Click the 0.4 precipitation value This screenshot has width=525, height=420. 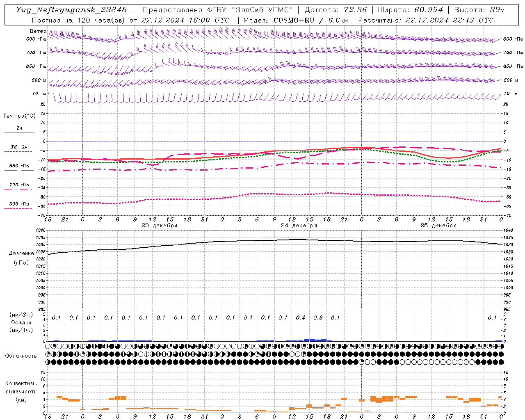[x=301, y=318]
